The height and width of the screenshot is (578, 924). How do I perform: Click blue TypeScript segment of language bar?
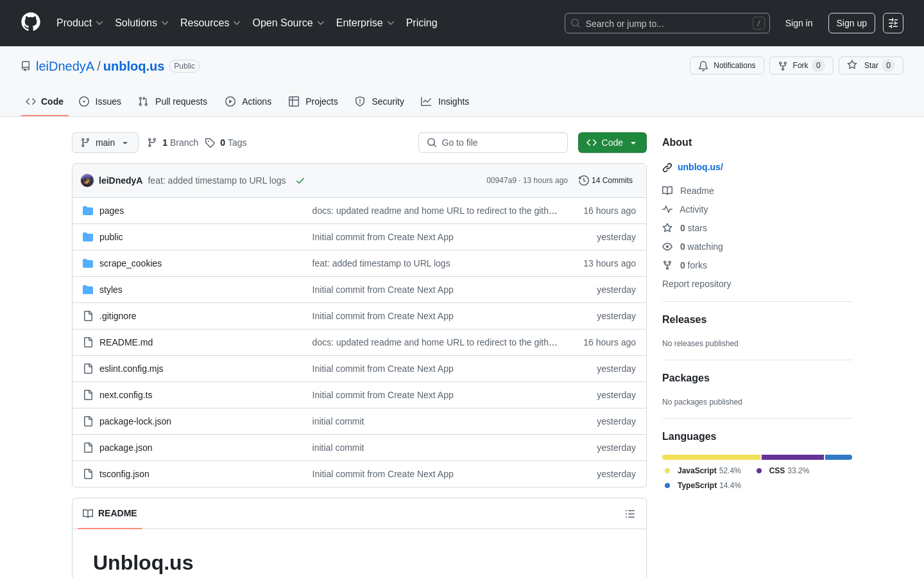(839, 457)
